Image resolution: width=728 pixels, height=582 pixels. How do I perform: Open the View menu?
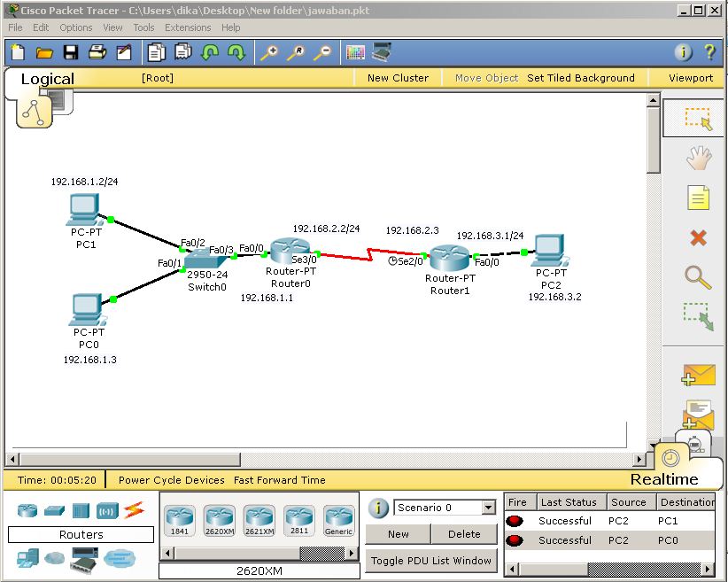pyautogui.click(x=112, y=27)
